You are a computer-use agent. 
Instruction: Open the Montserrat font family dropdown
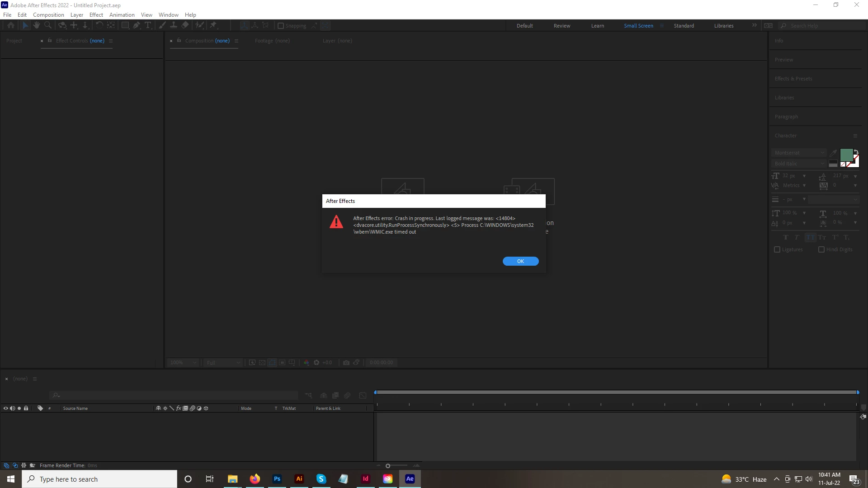pos(799,153)
